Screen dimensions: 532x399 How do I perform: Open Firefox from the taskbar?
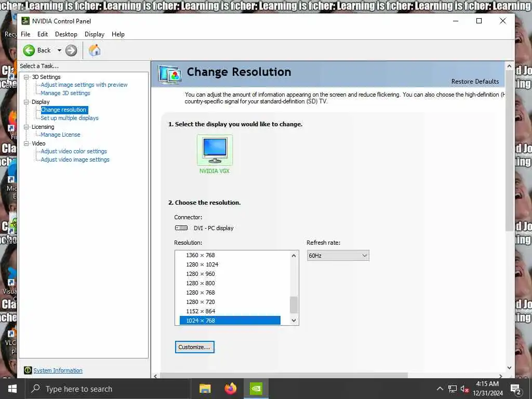tap(231, 389)
